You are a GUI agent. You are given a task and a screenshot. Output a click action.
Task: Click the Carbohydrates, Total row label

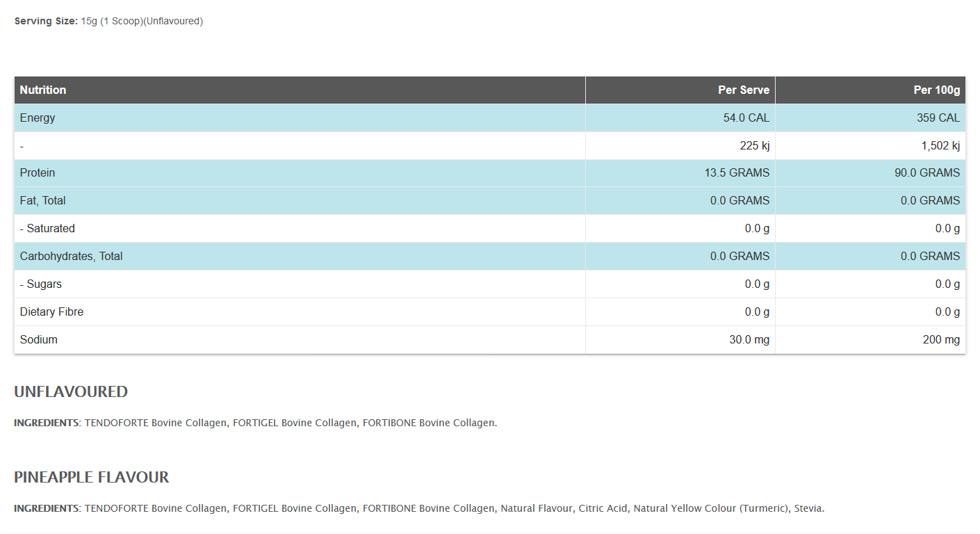[x=71, y=256]
